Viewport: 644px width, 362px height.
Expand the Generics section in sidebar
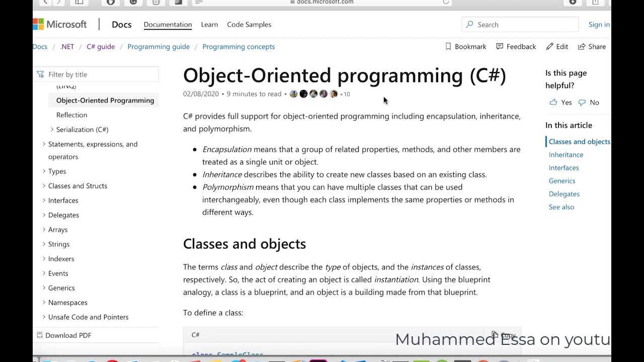click(44, 288)
